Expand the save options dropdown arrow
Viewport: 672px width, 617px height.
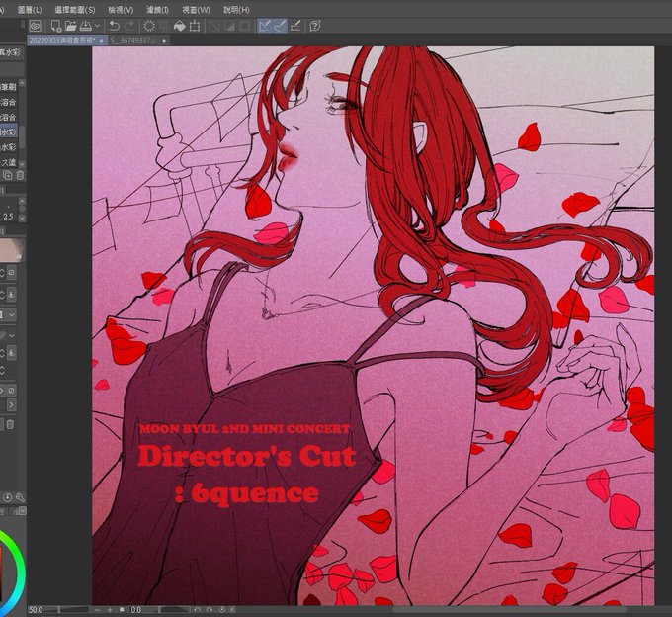97,26
